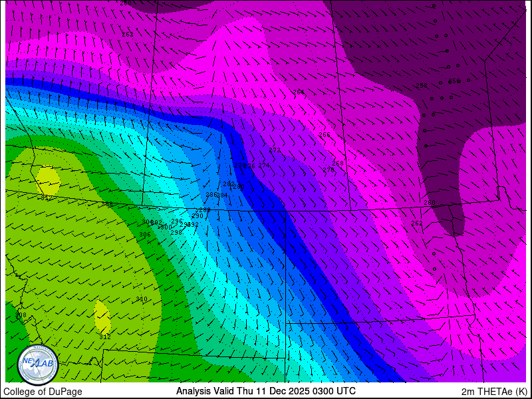This screenshot has width=532, height=399.
Task: Click the 286 contour label
Action: tap(211, 195)
